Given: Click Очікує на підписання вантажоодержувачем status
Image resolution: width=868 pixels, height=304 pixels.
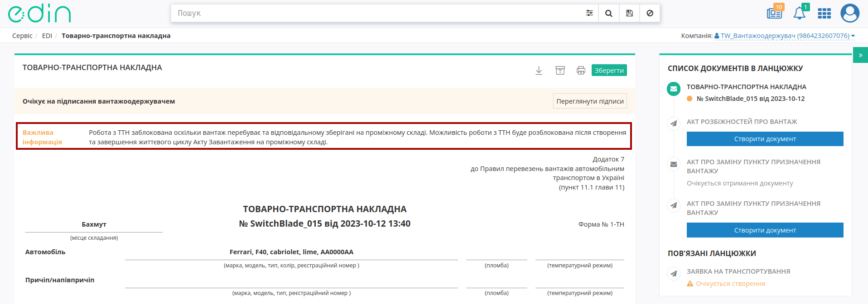Looking at the screenshot, I should point(99,101).
